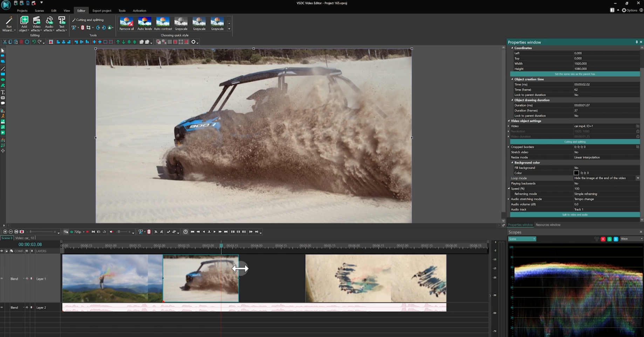Viewport: 644px width, 337px height.
Task: Select the crop tool icon in Tools
Action: pos(88,28)
